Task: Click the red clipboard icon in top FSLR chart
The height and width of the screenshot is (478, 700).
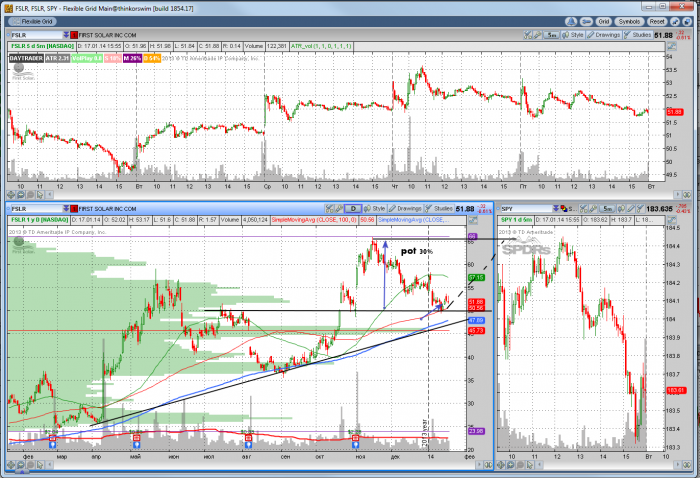Action: pos(75,35)
